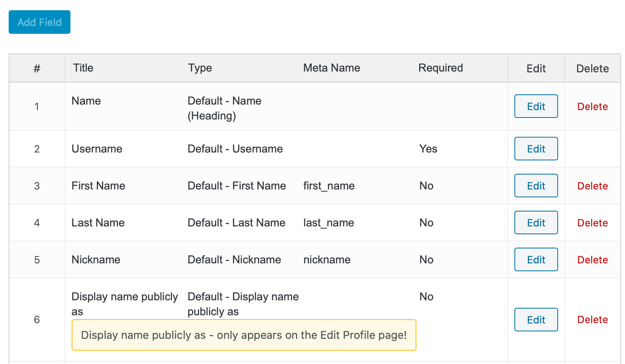Click the Edit column header
625x364 pixels.
point(536,68)
